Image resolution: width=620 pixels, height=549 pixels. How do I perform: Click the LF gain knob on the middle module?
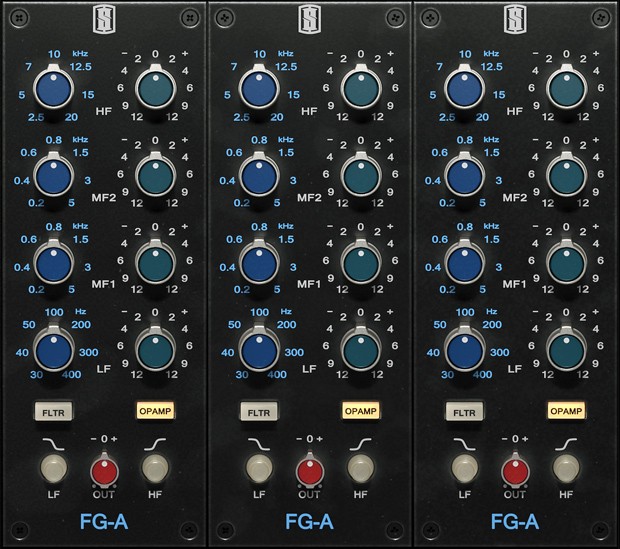pyautogui.click(x=361, y=350)
